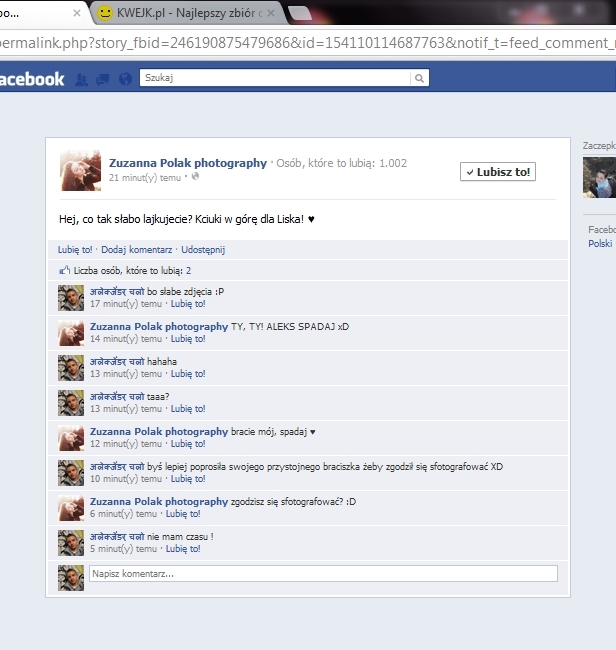Click the thumbs-up icon beside likes count
Image resolution: width=616 pixels, height=650 pixels.
tap(64, 270)
